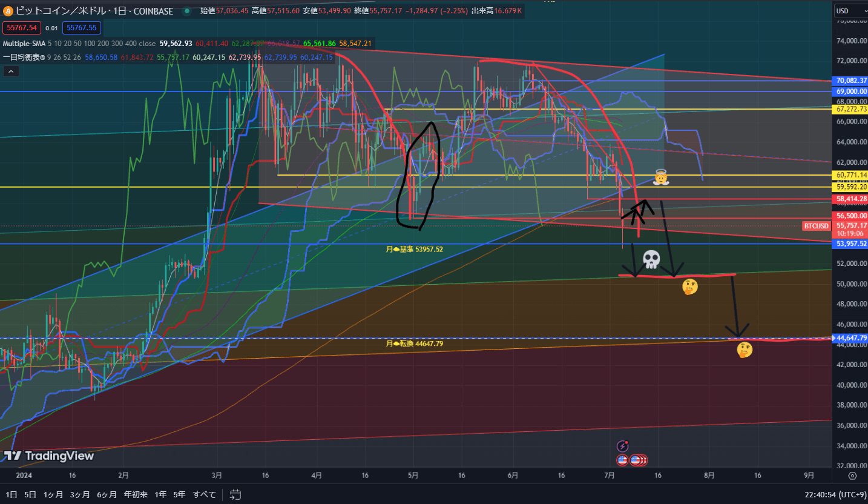
Task: Collapse the indicator legend with chevron button
Action: pyautogui.click(x=11, y=71)
